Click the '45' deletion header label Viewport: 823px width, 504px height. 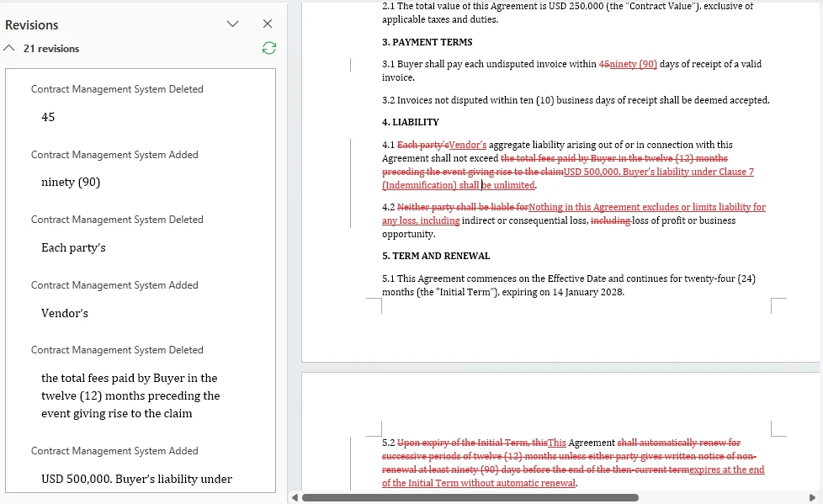tap(117, 89)
